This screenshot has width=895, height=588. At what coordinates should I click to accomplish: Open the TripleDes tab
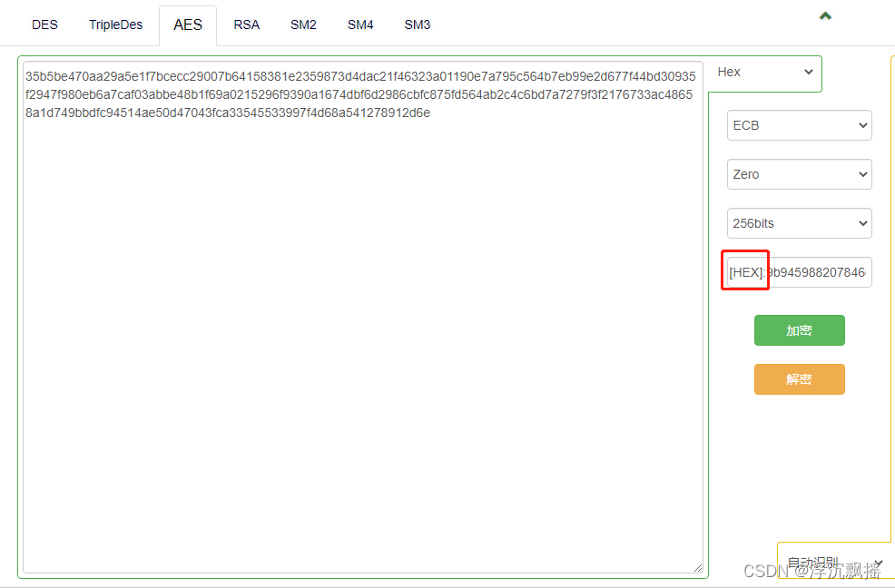point(116,25)
